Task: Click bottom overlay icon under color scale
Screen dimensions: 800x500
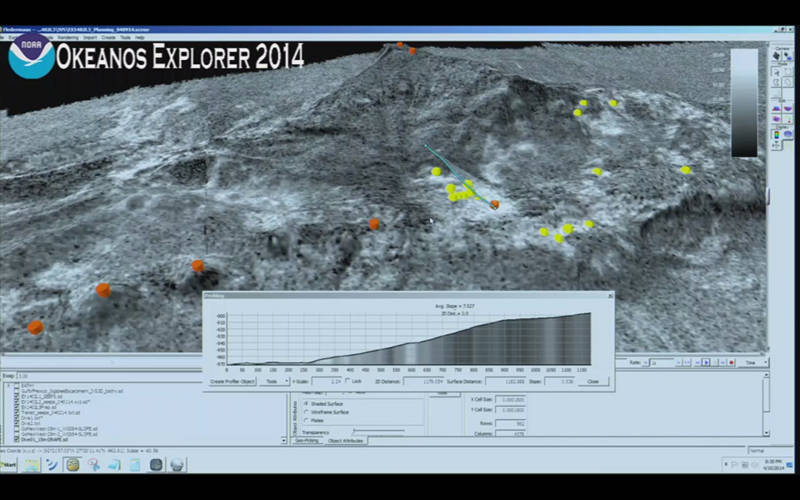Action: click(x=776, y=145)
